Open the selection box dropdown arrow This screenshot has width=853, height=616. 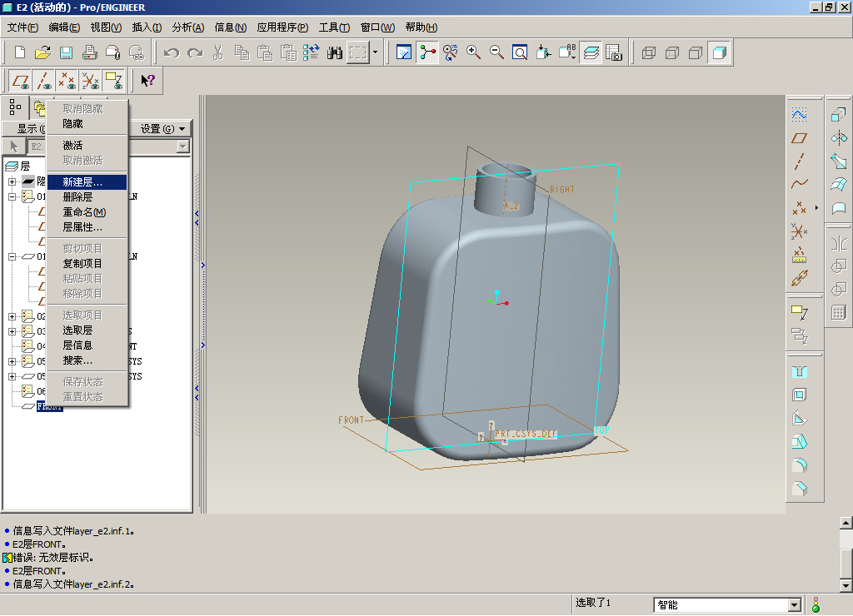tap(375, 52)
